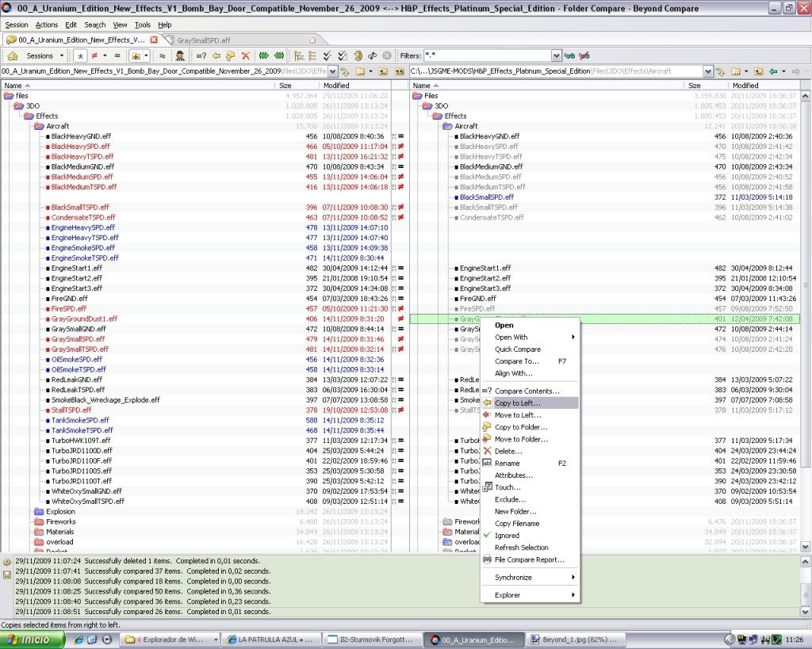Click the Expand All tree toolbar icon
This screenshot has height=649, width=812.
299,56
